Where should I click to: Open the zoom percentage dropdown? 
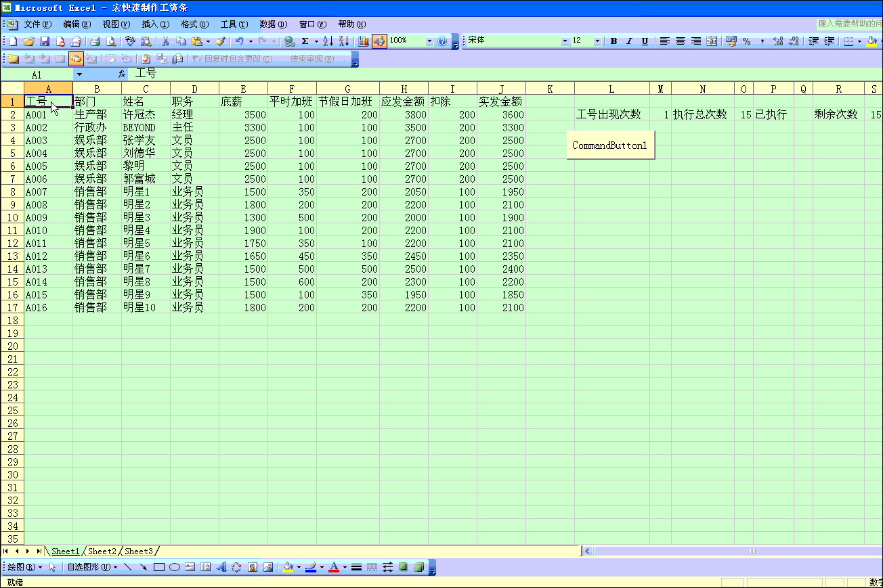429,41
